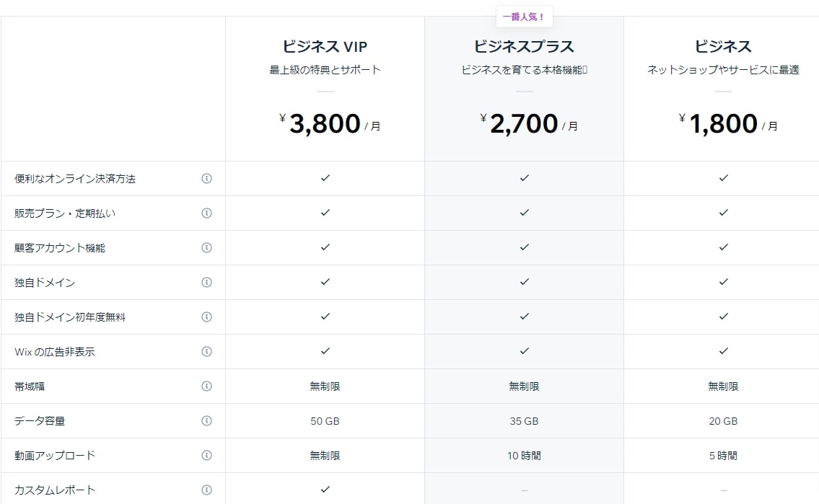This screenshot has height=504, width=819.
Task: Click the checkmark for ビジネス VIP custom reports
Action: (325, 489)
